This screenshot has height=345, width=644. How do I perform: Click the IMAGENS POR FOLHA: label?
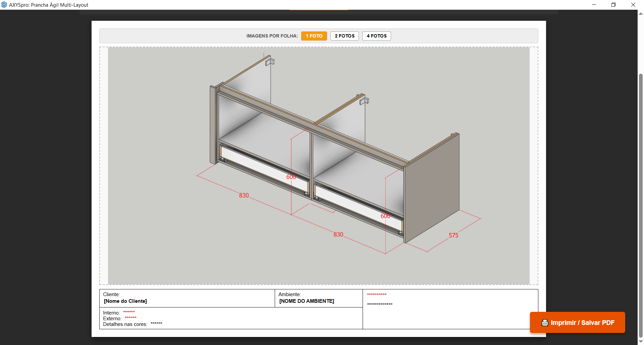click(272, 36)
